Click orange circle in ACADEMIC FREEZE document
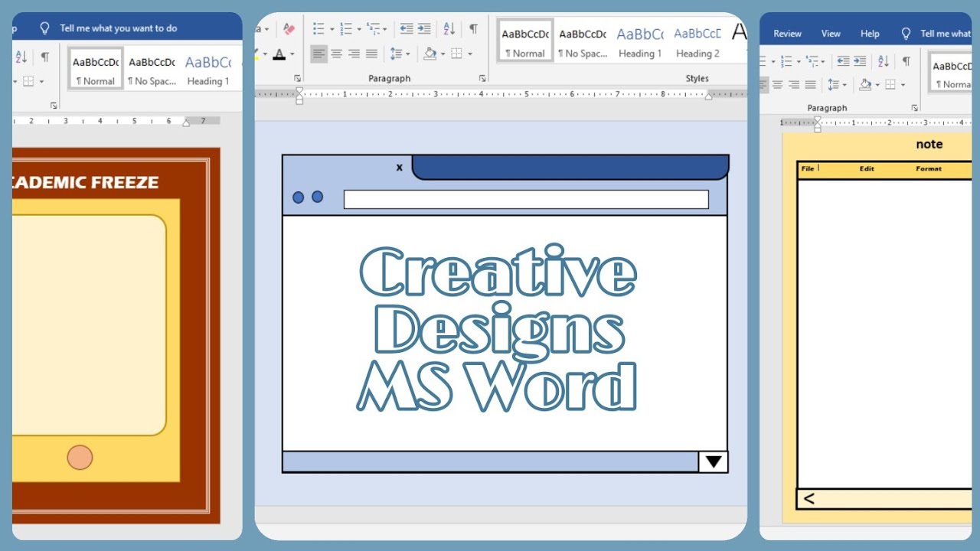 click(x=80, y=457)
